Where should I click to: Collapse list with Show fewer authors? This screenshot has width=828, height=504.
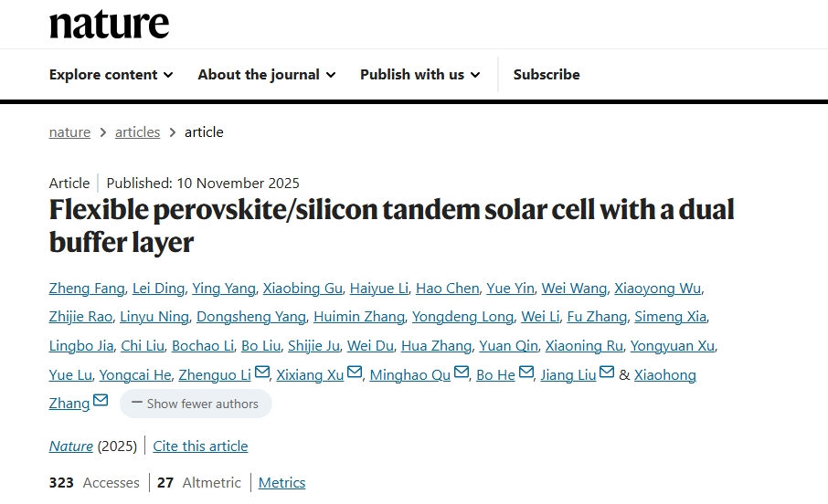(196, 404)
